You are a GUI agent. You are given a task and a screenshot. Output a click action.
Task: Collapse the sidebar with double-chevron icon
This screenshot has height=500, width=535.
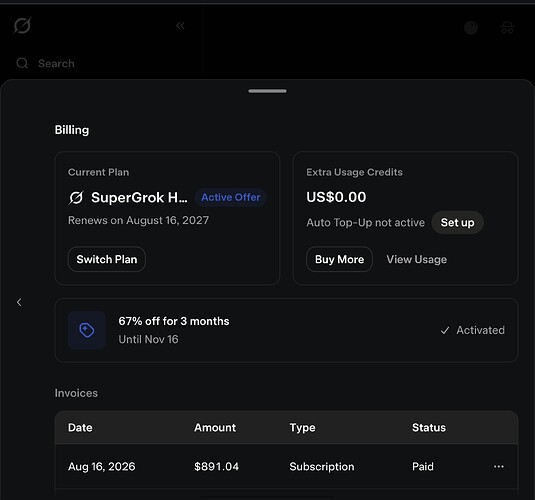point(180,26)
